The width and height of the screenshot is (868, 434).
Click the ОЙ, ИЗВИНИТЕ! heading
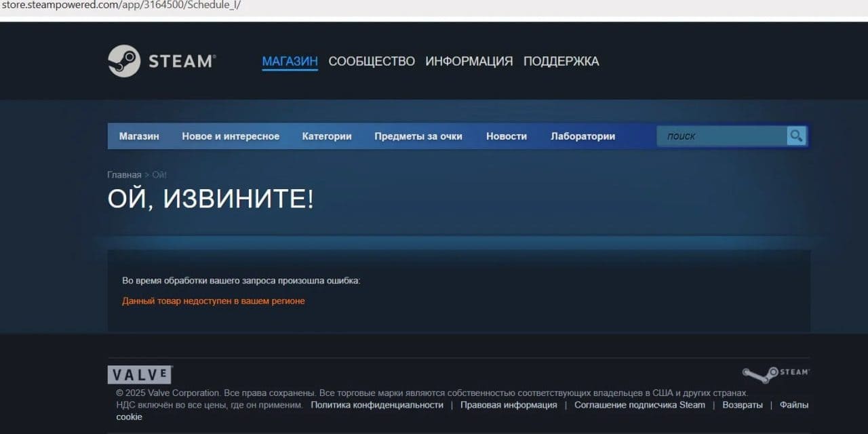[x=211, y=199]
